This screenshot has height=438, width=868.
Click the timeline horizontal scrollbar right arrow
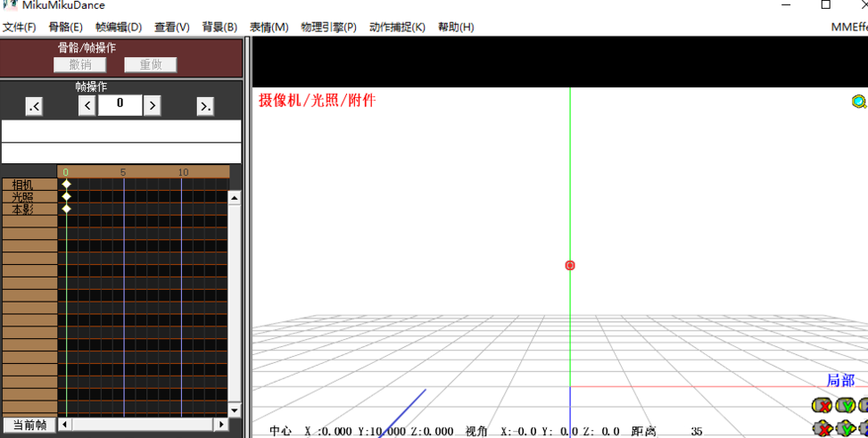[221, 425]
